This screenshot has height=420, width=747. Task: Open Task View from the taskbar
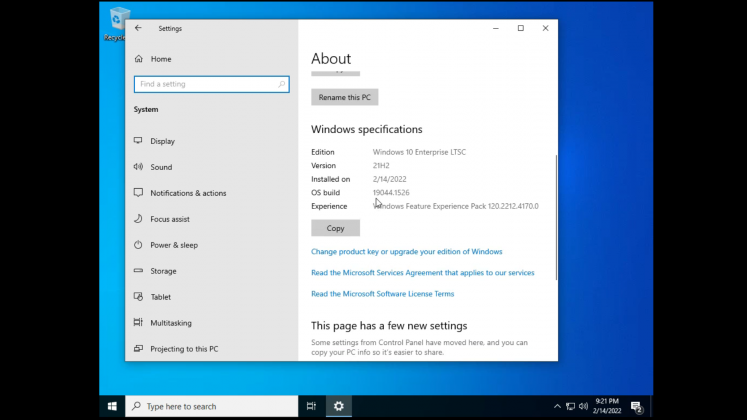[x=311, y=406]
